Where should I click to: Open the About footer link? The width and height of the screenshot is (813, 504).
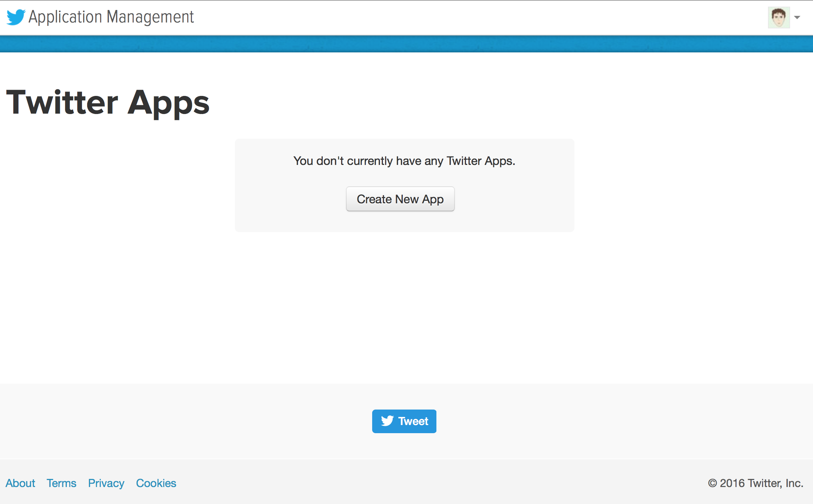[20, 483]
